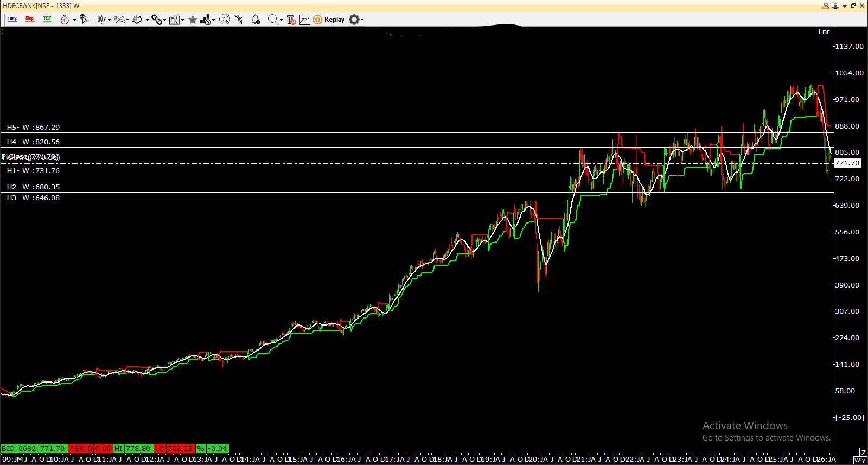The height and width of the screenshot is (465, 868).
Task: Click the Wly weekly interval button
Action: pyautogui.click(x=860, y=460)
